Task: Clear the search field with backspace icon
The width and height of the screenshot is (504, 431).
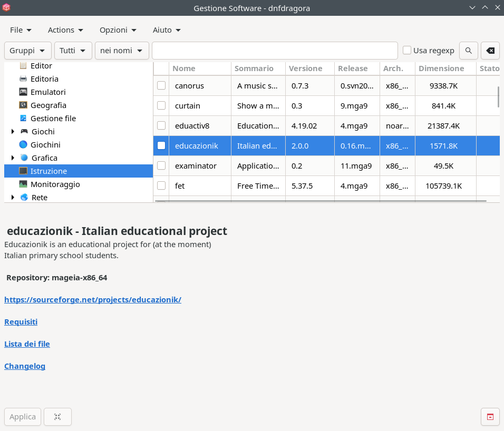Action: pos(490,51)
